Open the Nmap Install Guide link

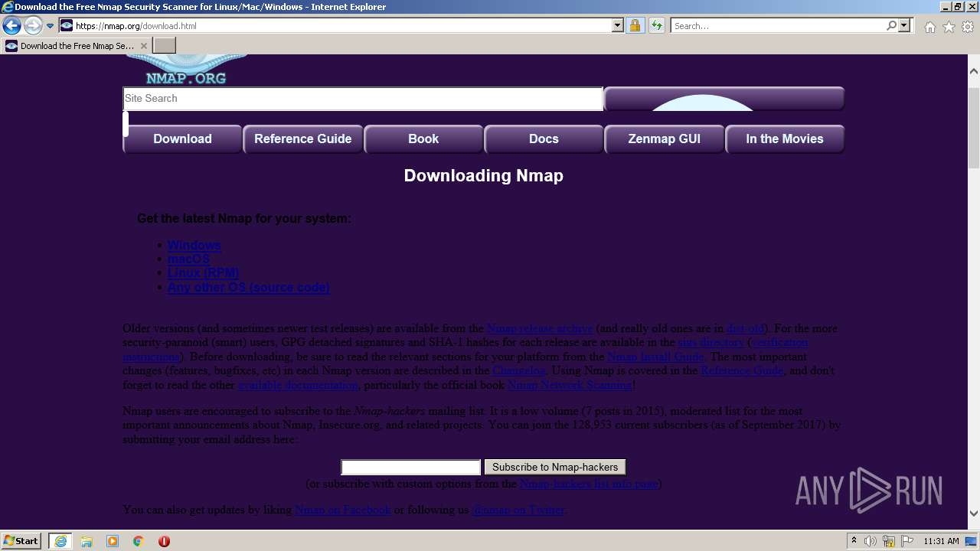tap(655, 357)
